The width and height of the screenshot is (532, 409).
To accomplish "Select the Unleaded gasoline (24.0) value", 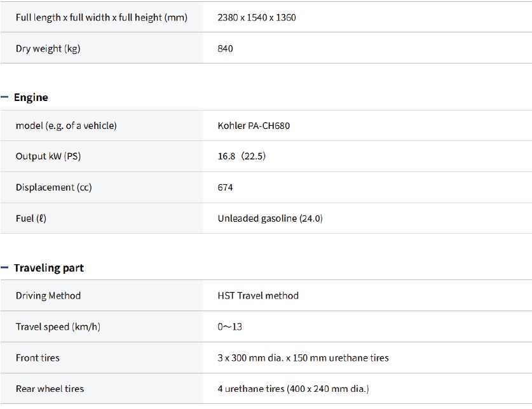I will [270, 218].
